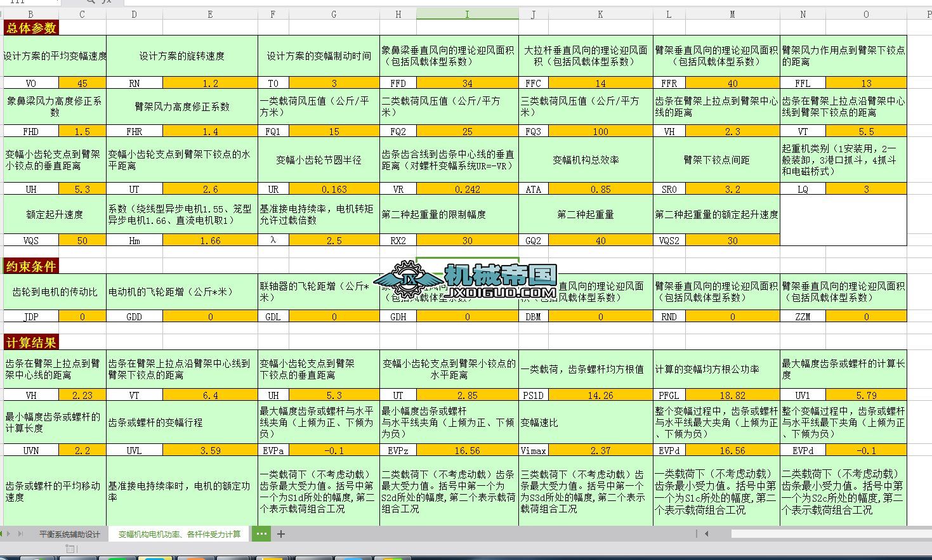Click the EVPa label cell
This screenshot has height=560, width=932.
[273, 450]
